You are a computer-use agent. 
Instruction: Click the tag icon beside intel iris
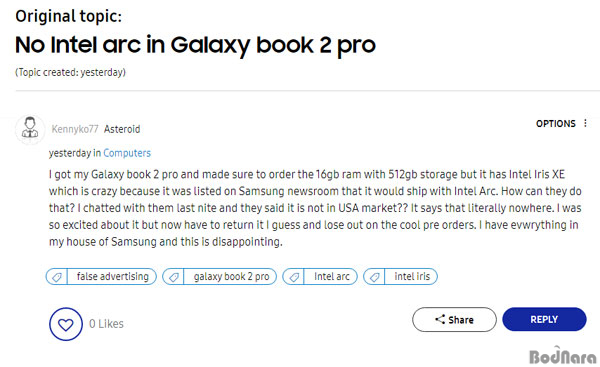(x=375, y=277)
